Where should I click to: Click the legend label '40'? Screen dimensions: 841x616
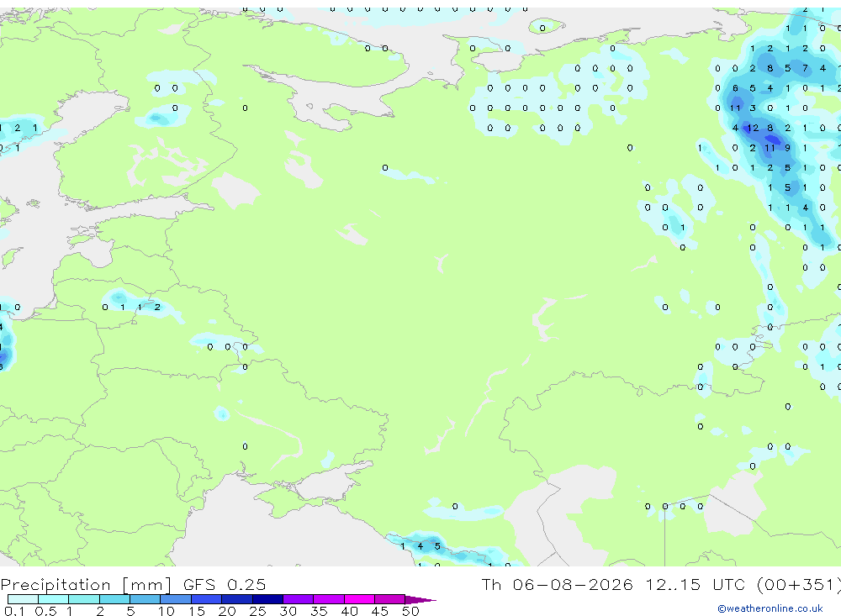(349, 611)
